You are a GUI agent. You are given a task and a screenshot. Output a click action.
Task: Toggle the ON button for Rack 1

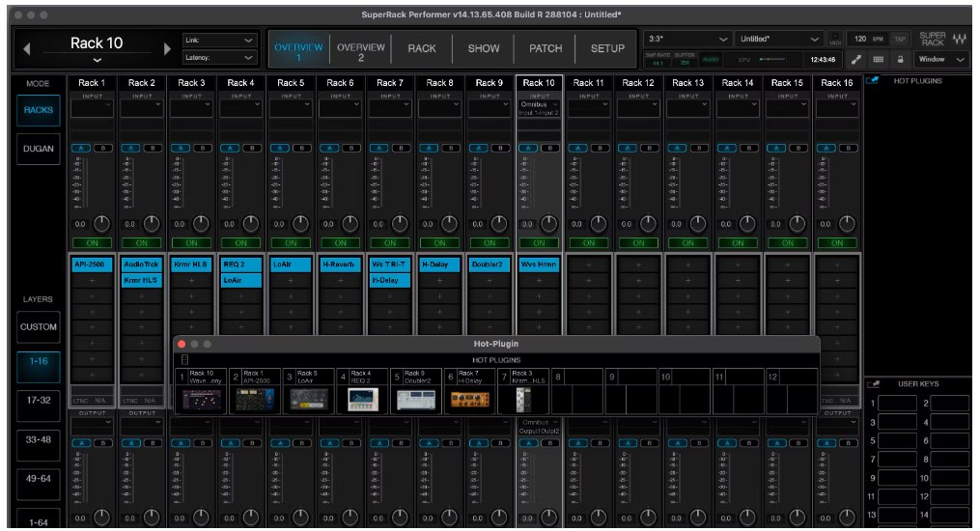coord(92,242)
